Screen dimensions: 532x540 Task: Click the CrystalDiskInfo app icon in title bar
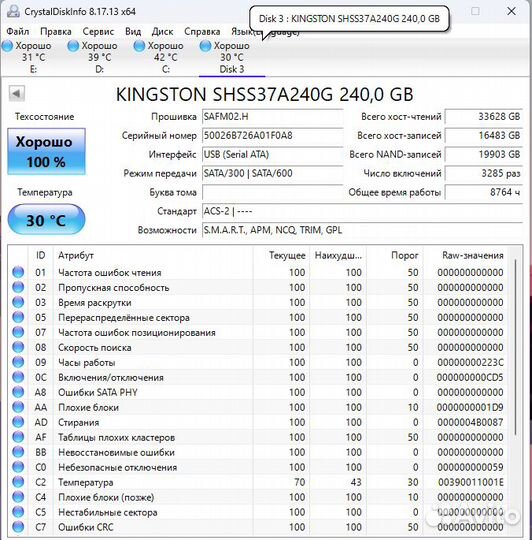pyautogui.click(x=13, y=11)
